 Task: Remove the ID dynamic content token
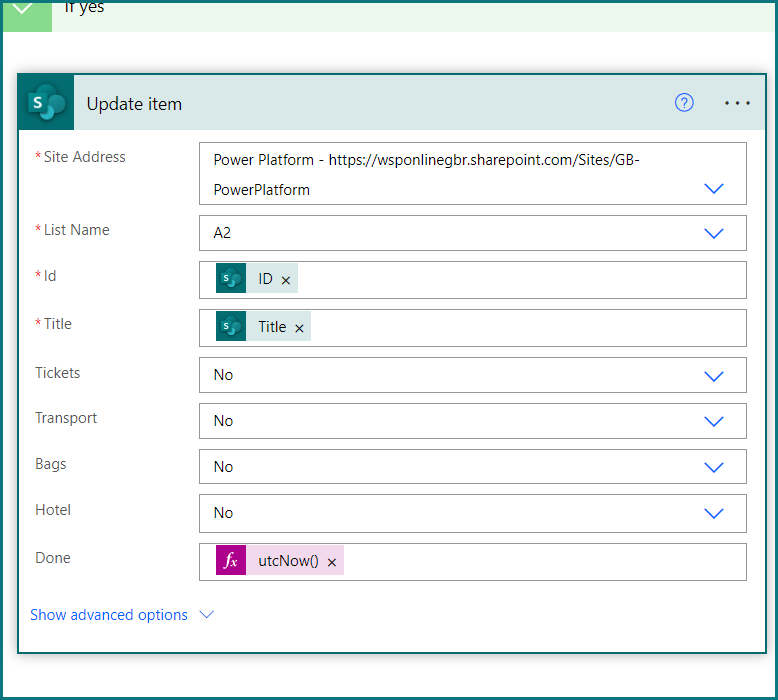click(286, 280)
